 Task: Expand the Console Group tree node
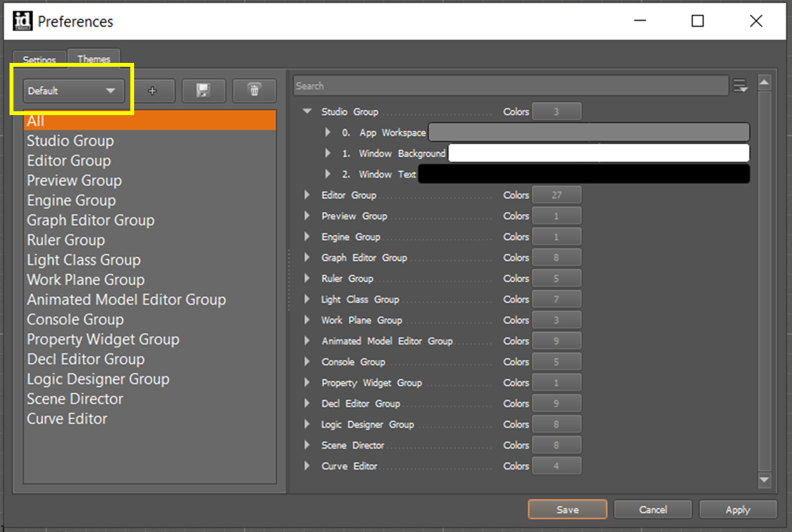tap(307, 362)
